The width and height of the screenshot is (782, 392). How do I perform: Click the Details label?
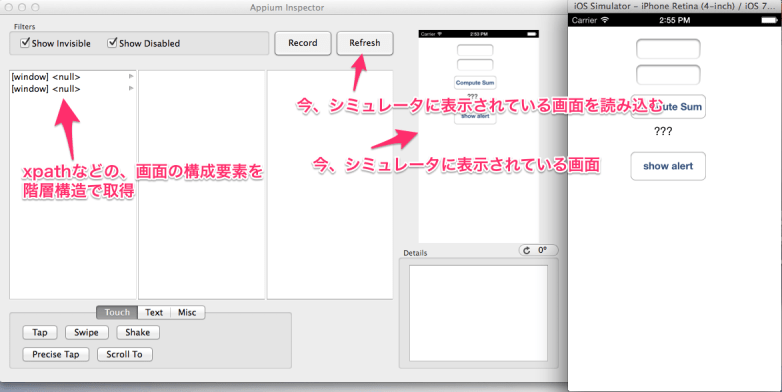[x=415, y=253]
